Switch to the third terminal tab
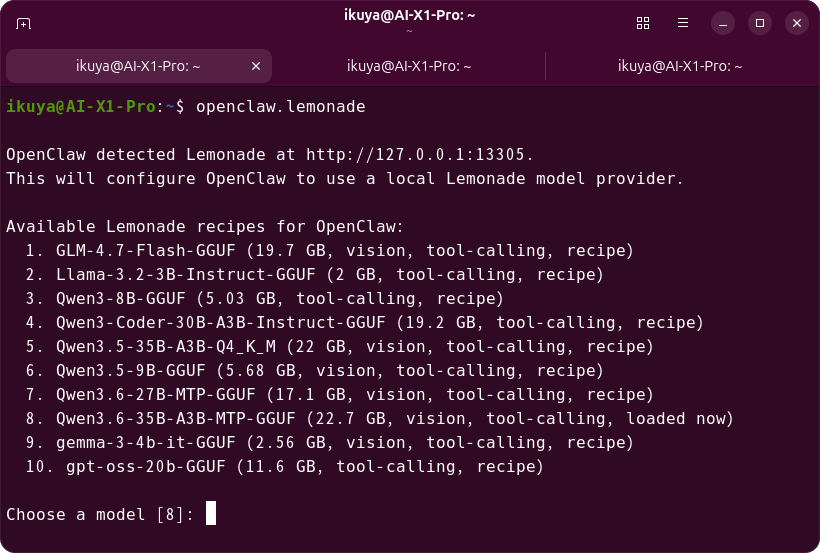820x553 pixels. click(680, 66)
